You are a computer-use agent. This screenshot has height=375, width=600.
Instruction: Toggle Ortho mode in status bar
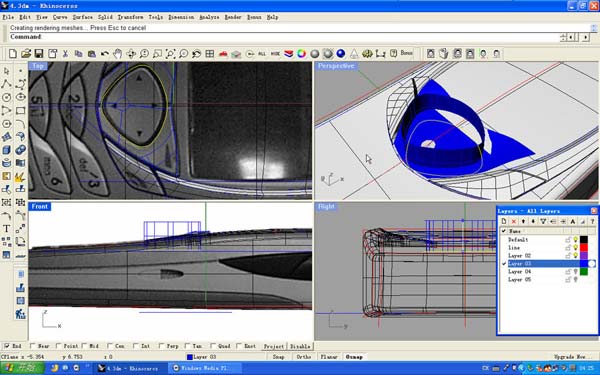pos(304,357)
